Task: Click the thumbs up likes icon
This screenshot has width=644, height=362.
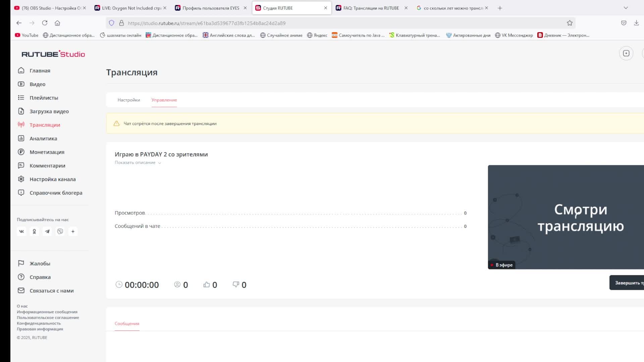Action: 207,285
